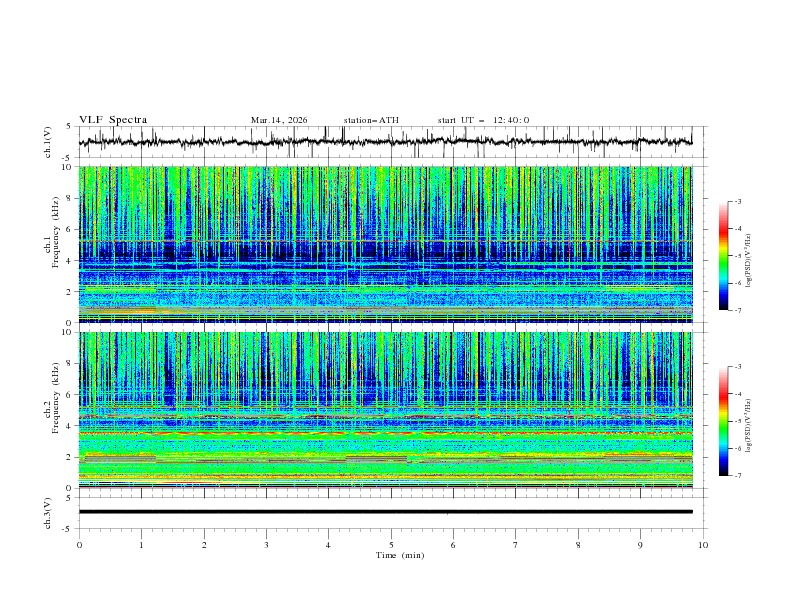
Task: Click the "-3" tick on ch.2 color bar
Action: (738, 367)
